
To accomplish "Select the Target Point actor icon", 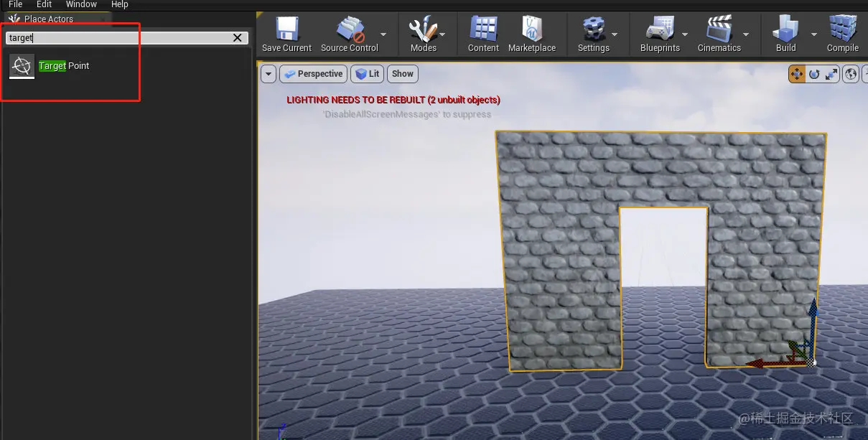I will pos(22,66).
